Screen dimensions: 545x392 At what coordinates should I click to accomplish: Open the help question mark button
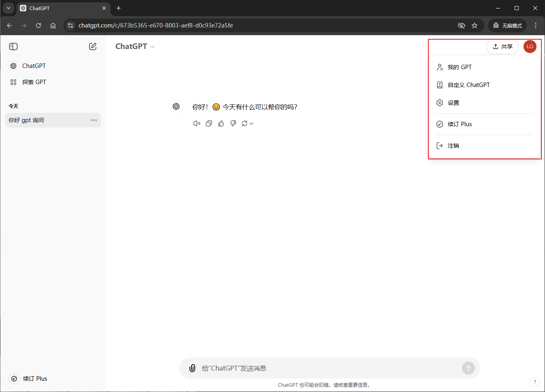[534, 381]
